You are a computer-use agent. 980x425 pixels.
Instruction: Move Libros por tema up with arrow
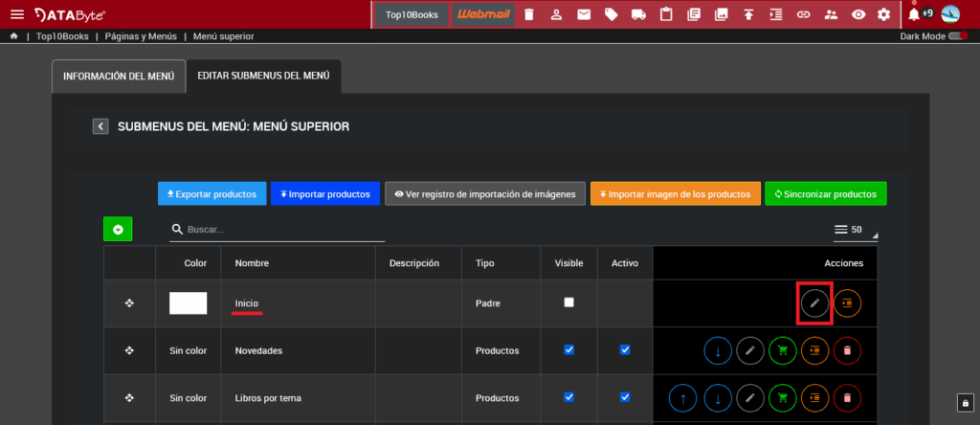686,397
